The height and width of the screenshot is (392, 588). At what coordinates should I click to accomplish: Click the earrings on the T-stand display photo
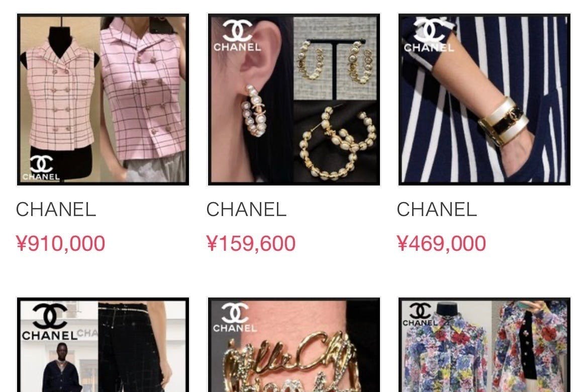pos(335,58)
